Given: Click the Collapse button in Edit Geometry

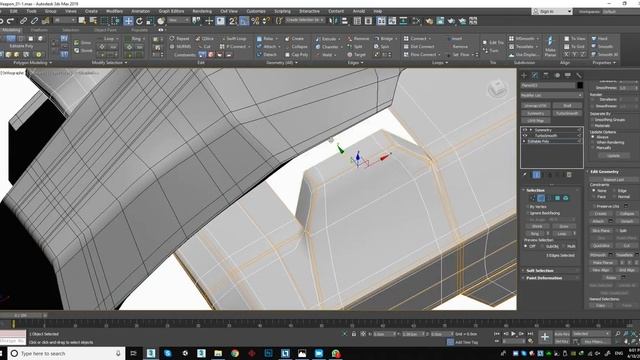Looking at the screenshot, I should [627, 213].
